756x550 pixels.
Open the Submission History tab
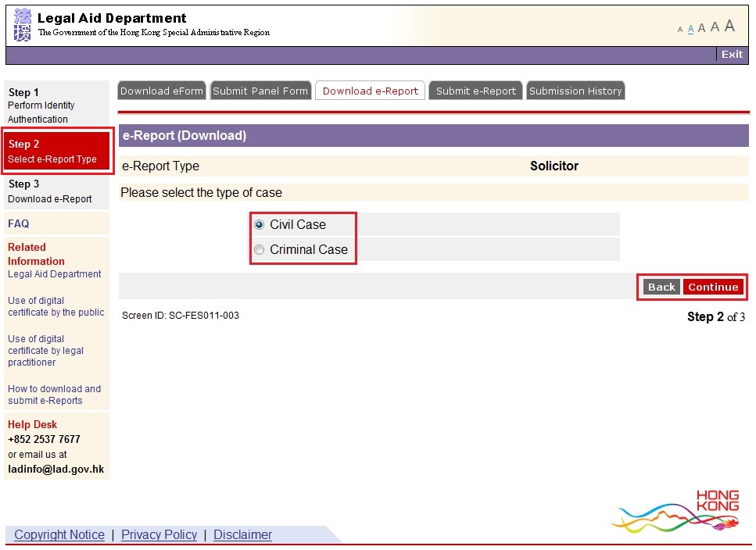575,90
